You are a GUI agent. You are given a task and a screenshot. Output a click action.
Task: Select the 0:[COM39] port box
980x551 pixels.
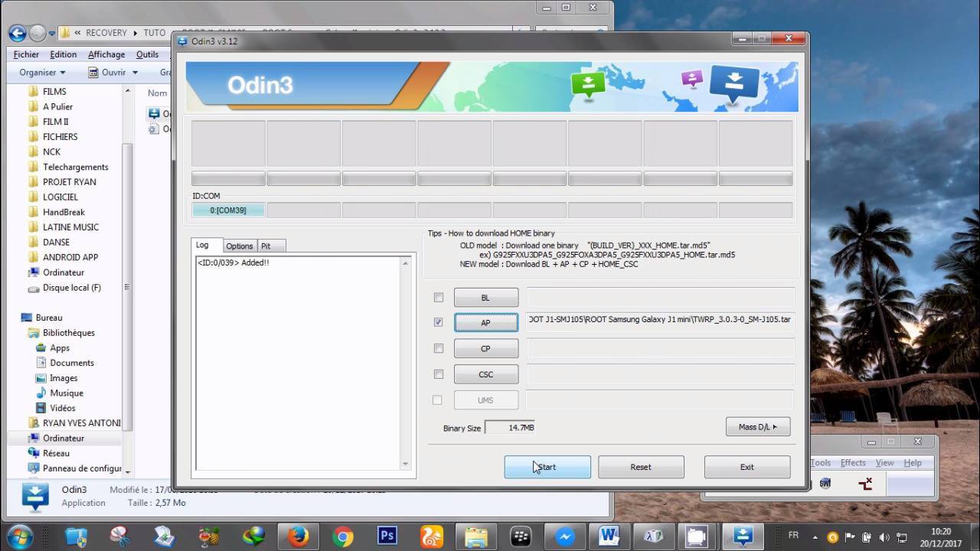[228, 210]
